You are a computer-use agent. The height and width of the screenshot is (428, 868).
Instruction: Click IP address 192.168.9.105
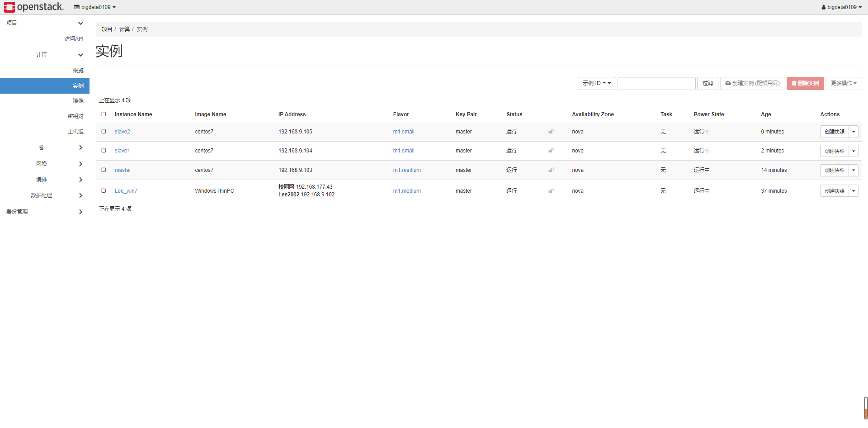[295, 132]
